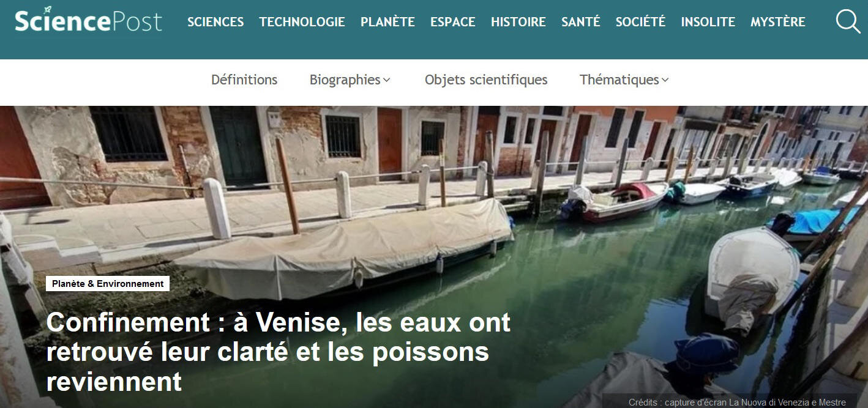Click the SciencePost logo
Viewport: 868px width, 408px height.
click(89, 21)
